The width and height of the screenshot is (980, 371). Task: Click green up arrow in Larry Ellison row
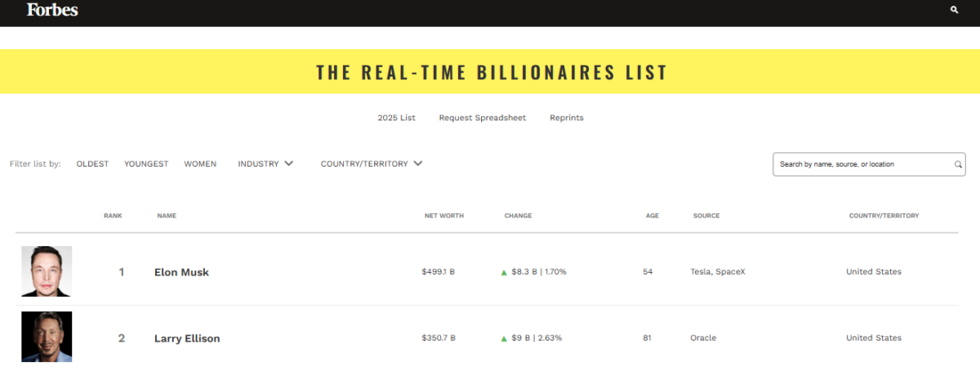point(504,338)
